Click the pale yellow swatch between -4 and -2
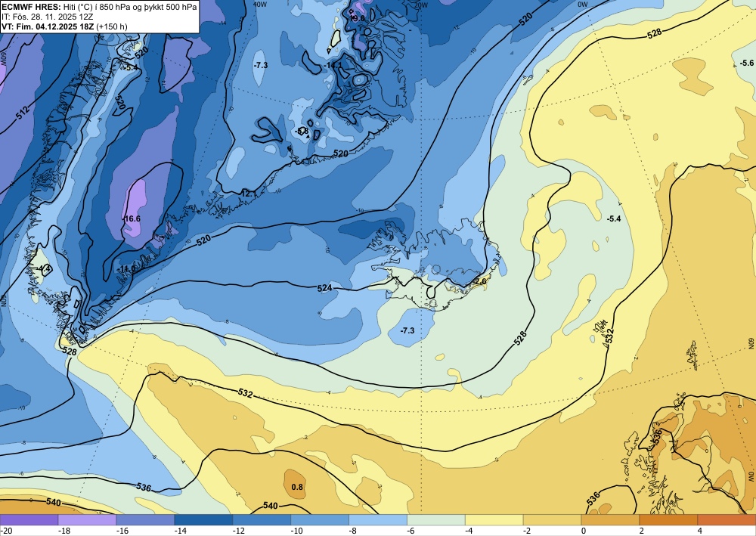Image resolution: width=756 pixels, height=536 pixels. coord(494,520)
